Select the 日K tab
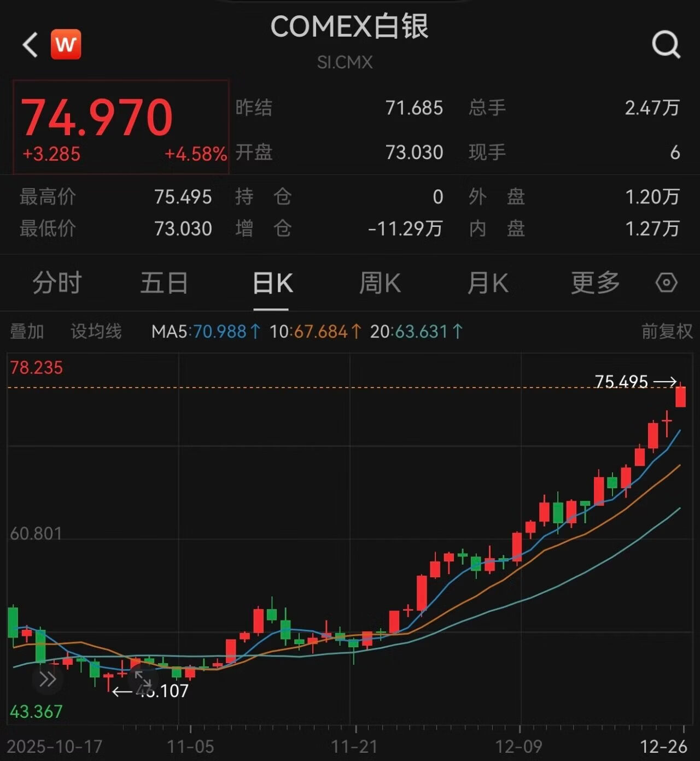The height and width of the screenshot is (761, 700). [x=272, y=283]
